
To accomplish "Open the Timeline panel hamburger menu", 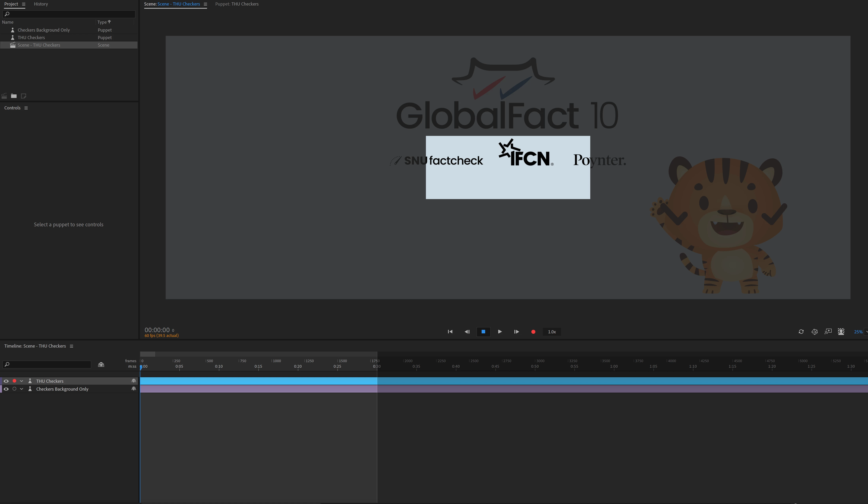I will pyautogui.click(x=72, y=346).
